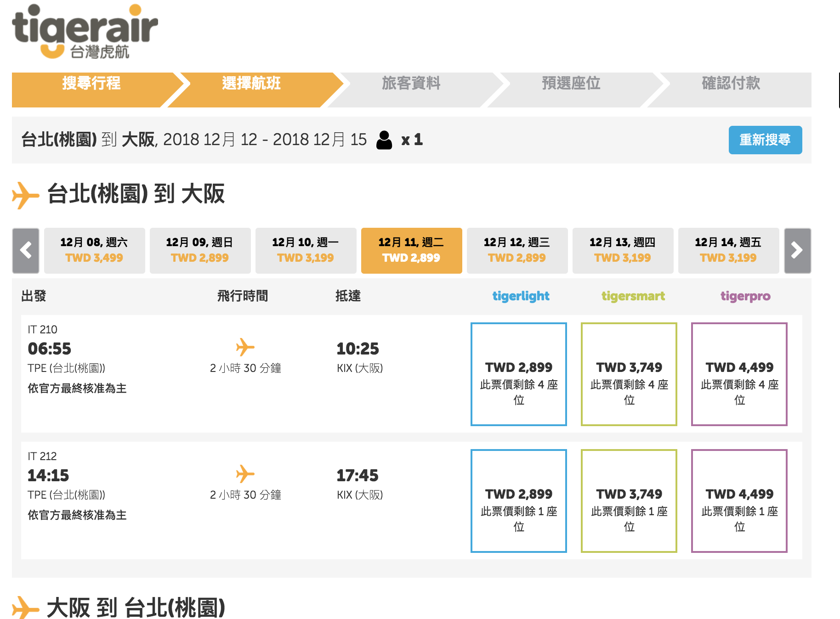Click KIX (大阪) under 17:45 arrival
The image size is (840, 619).
tap(360, 495)
